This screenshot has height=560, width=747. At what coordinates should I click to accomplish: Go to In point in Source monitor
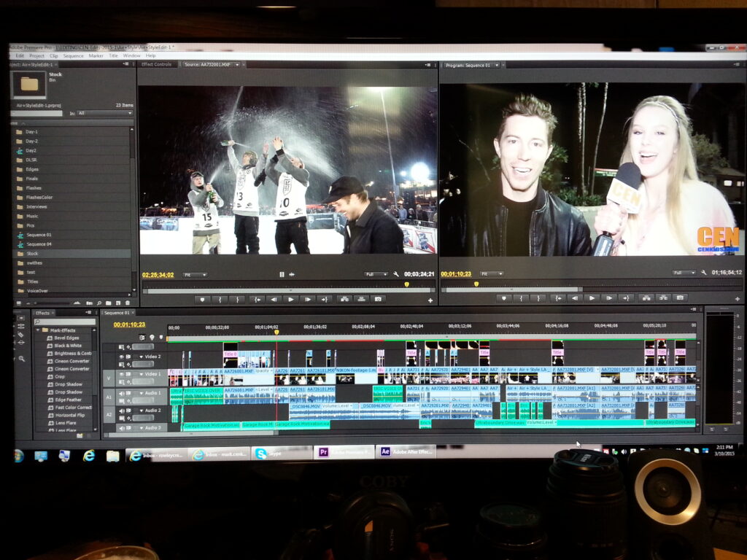pos(258,300)
